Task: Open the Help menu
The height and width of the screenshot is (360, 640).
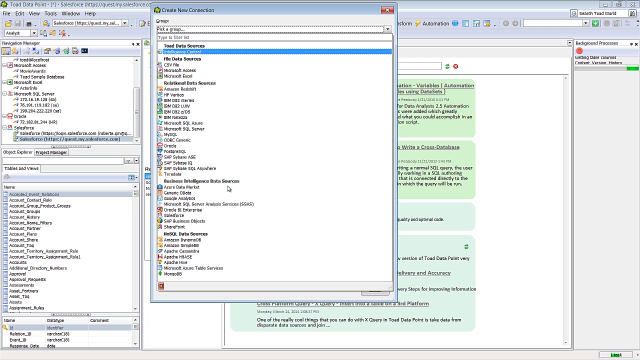Action: click(90, 13)
